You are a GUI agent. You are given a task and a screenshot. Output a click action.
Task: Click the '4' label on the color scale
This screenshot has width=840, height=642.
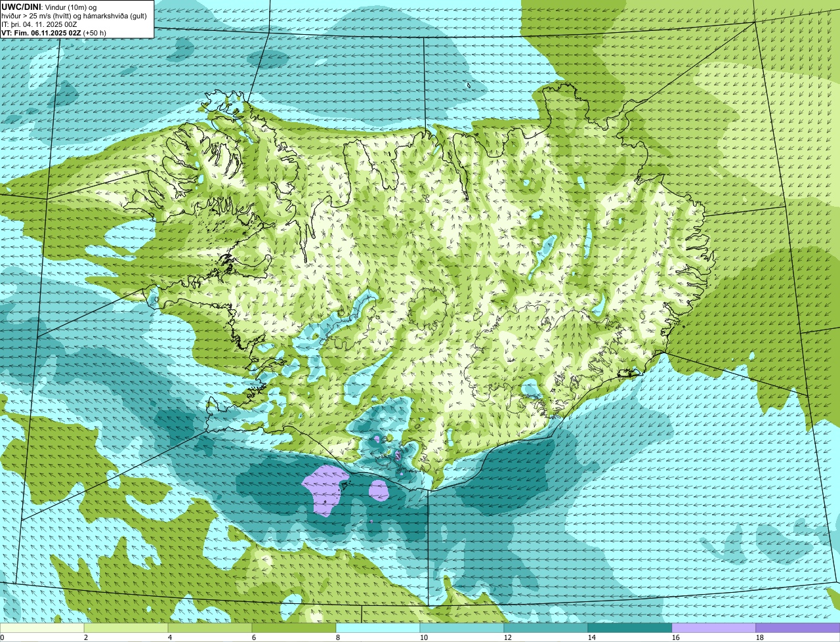pyautogui.click(x=170, y=637)
